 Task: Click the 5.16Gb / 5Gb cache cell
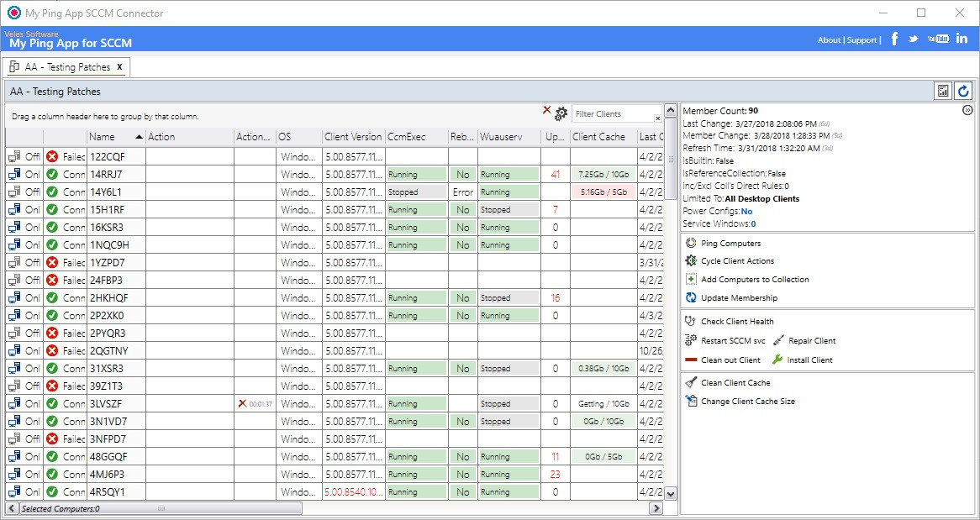pyautogui.click(x=603, y=192)
